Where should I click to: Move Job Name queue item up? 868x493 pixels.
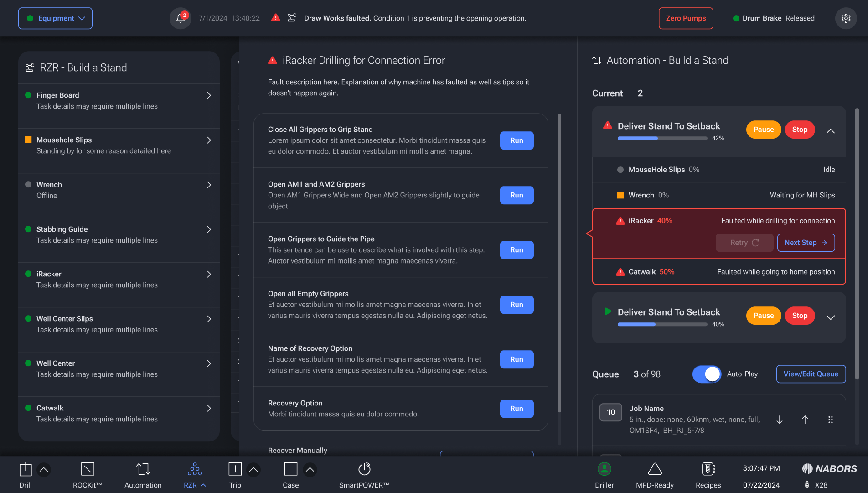805,420
